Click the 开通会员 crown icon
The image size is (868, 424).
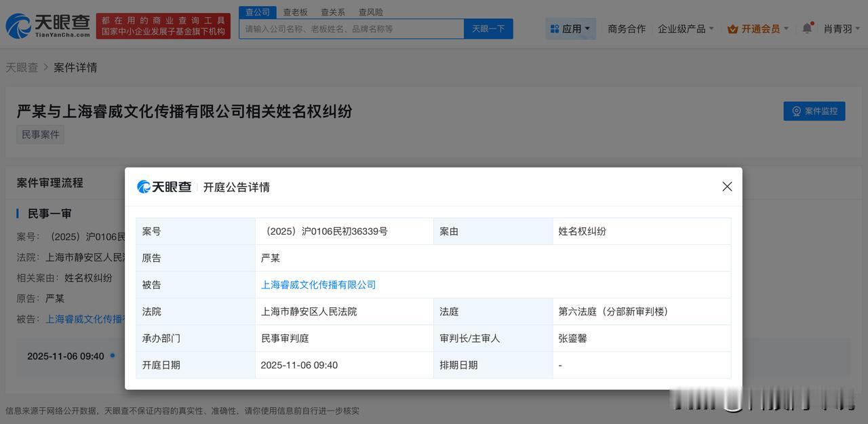click(732, 29)
